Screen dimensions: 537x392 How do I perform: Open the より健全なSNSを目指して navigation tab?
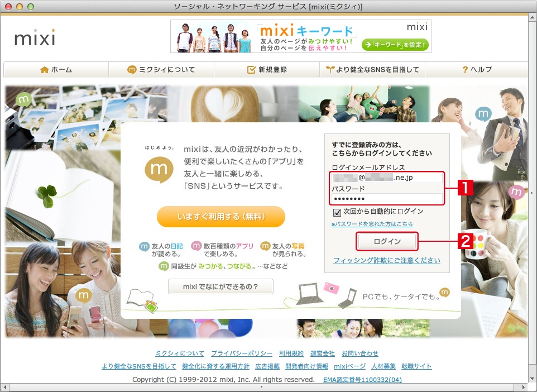click(x=372, y=70)
